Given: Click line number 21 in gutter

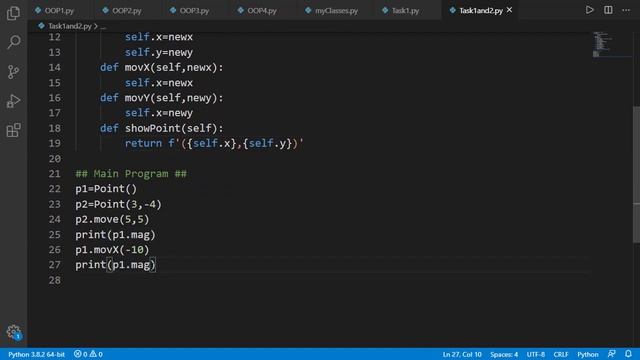Looking at the screenshot, I should pos(55,174).
